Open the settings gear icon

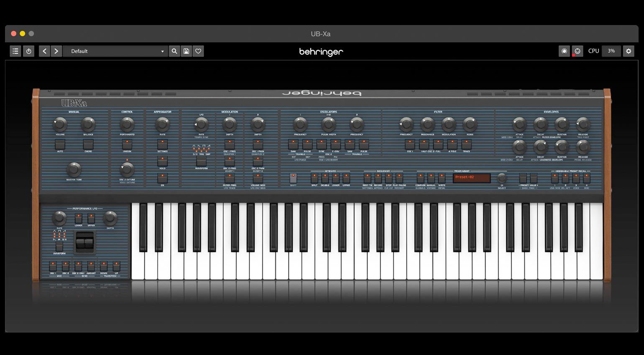click(x=629, y=51)
